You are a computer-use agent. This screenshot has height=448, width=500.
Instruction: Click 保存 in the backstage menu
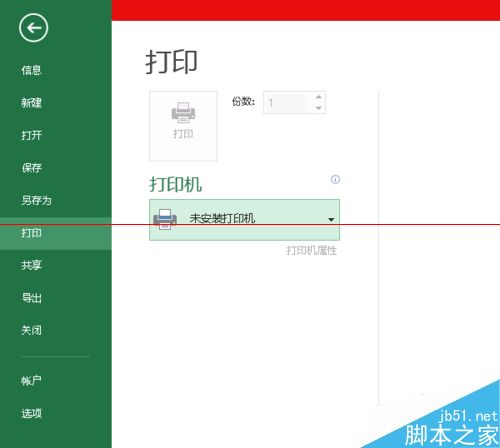coord(31,167)
